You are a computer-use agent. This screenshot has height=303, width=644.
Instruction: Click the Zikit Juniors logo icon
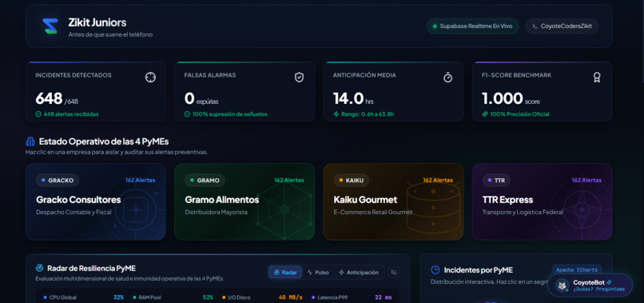(50, 26)
